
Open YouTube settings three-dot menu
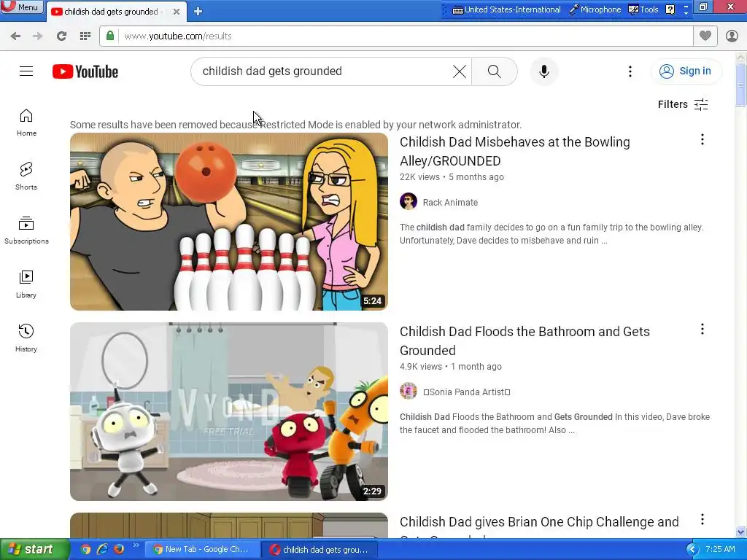(630, 71)
